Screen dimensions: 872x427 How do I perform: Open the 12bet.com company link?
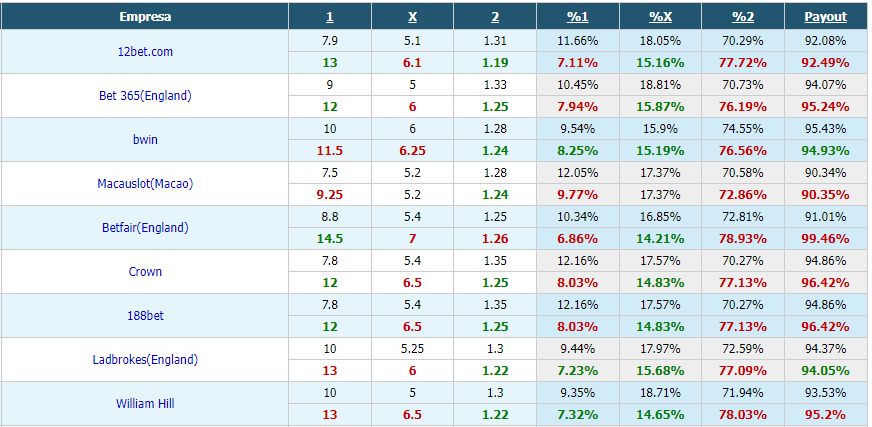(145, 52)
